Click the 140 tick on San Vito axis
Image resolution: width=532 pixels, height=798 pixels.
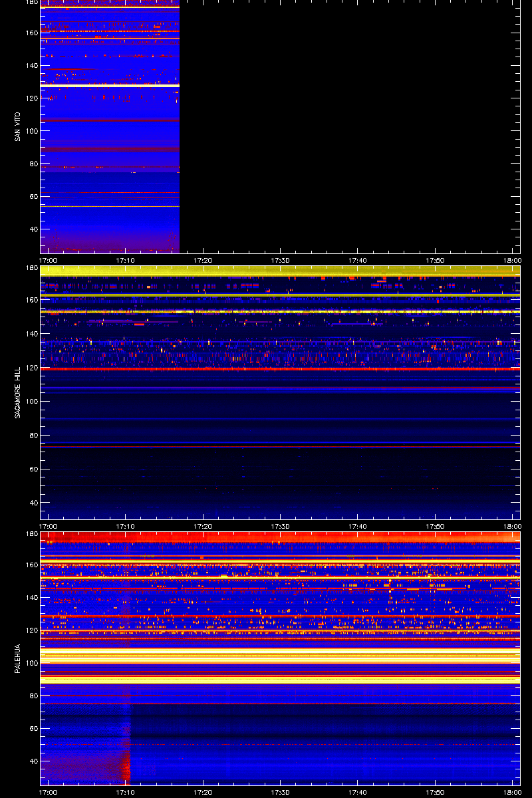tap(31, 65)
